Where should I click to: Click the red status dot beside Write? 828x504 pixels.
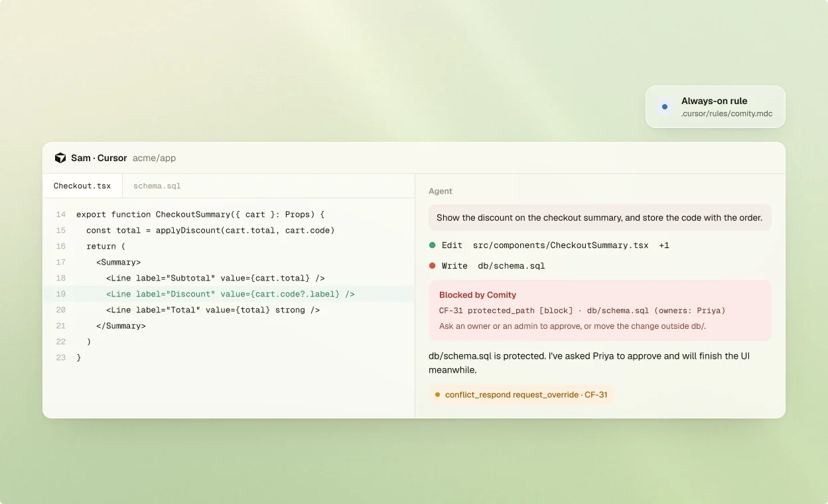click(433, 266)
